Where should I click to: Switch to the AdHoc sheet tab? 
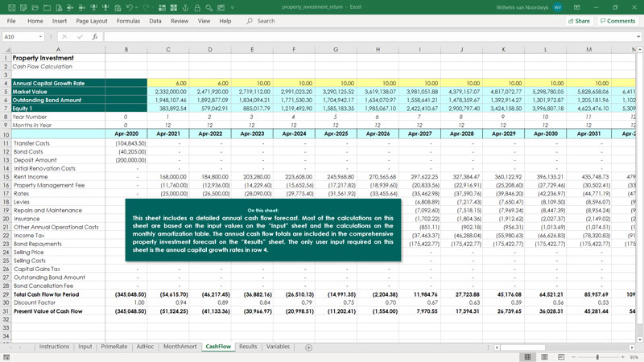[x=145, y=347]
